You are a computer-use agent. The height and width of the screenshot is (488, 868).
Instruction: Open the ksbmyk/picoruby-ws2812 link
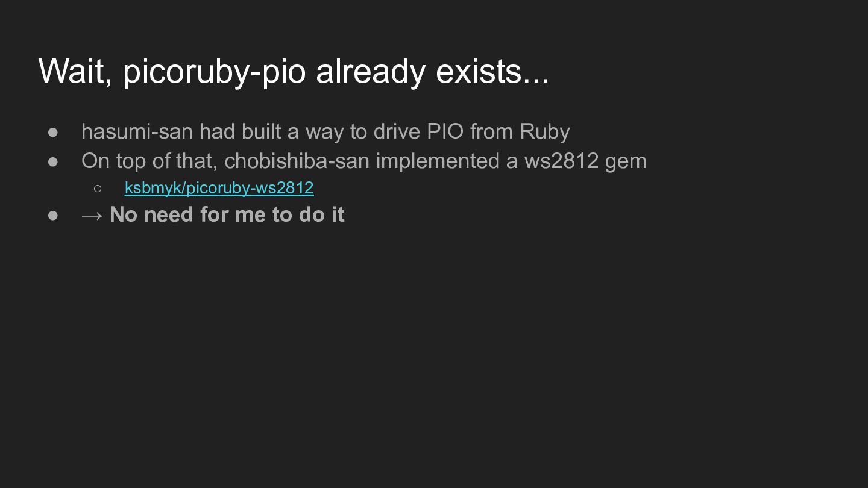click(219, 188)
